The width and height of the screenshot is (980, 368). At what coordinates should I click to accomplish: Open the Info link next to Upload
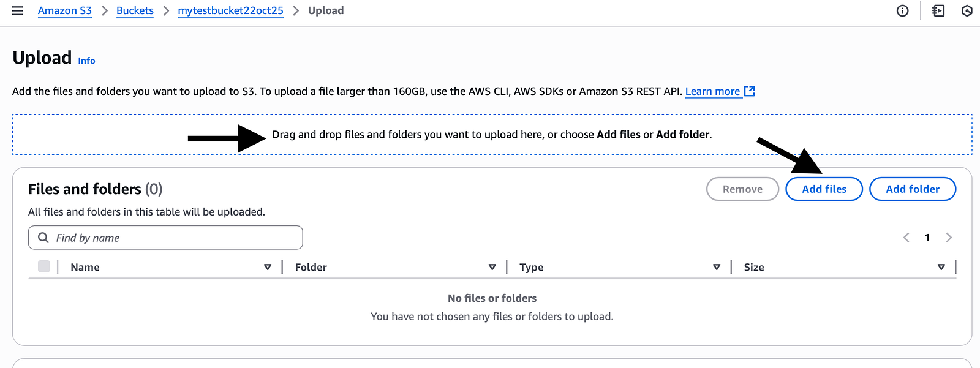click(86, 61)
